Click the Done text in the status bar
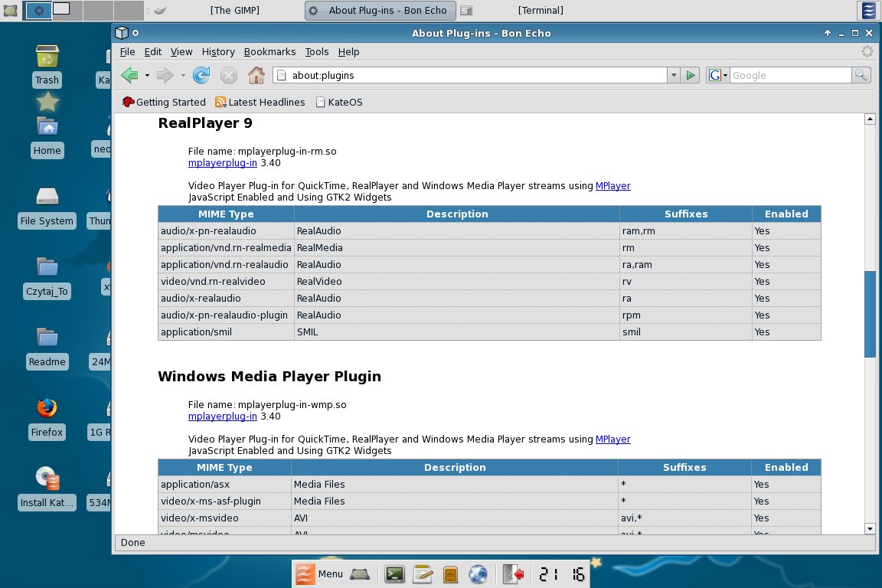Image resolution: width=882 pixels, height=588 pixels. coord(132,542)
